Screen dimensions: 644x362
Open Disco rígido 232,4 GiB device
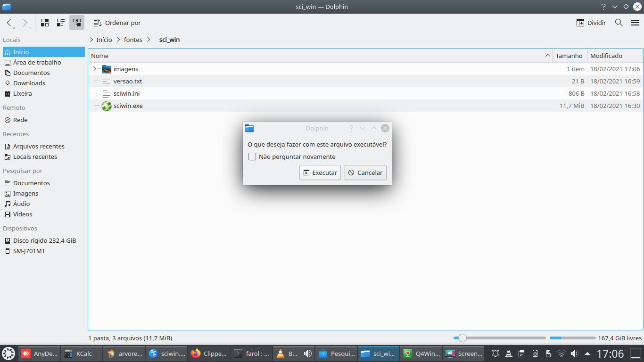44,240
